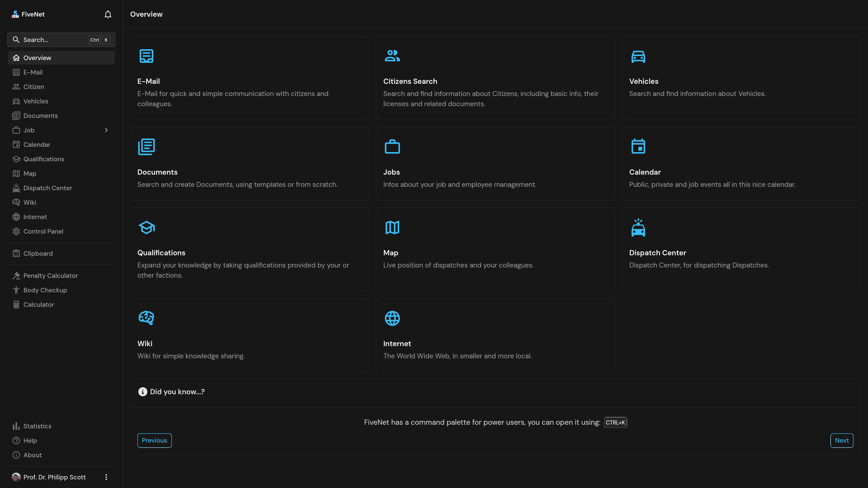Viewport: 868px width, 488px height.
Task: Click the Wiki brain icon
Action: (x=146, y=318)
